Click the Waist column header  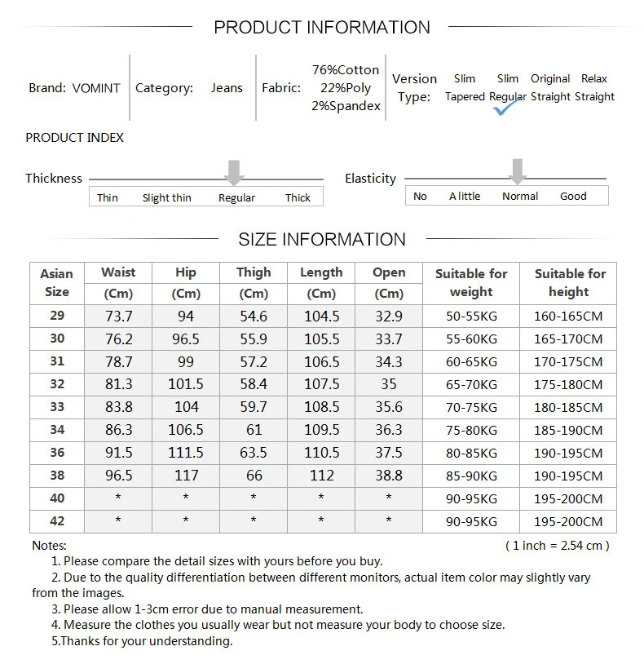(118, 272)
